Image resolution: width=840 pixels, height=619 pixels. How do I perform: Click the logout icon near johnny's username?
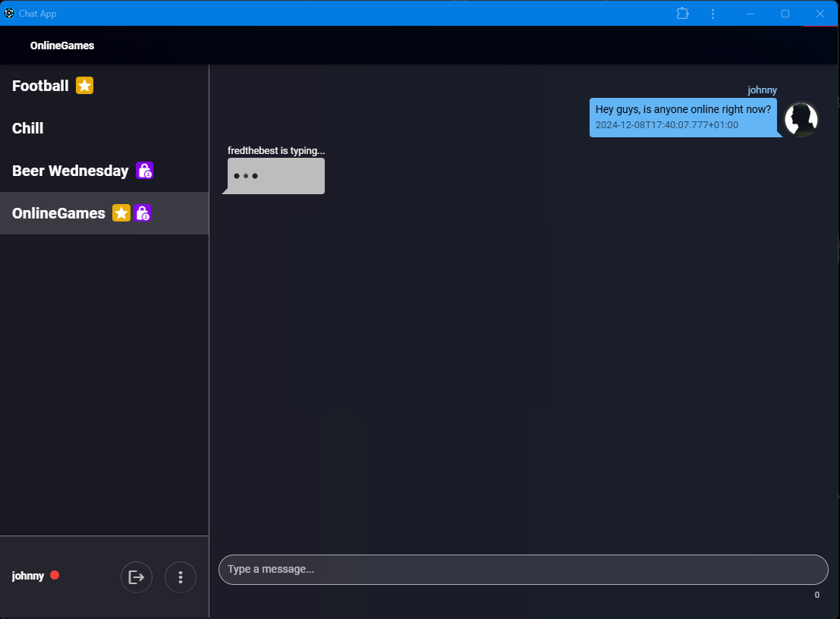(x=137, y=577)
